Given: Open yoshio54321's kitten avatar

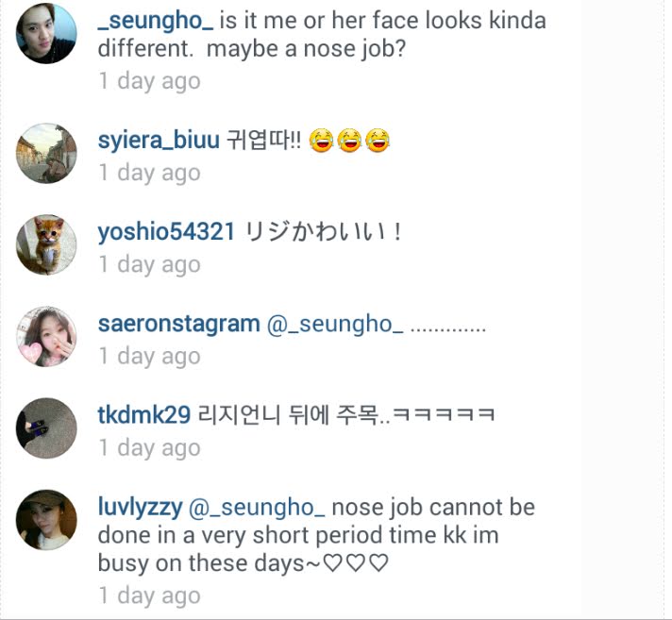Looking at the screenshot, I should (x=46, y=244).
